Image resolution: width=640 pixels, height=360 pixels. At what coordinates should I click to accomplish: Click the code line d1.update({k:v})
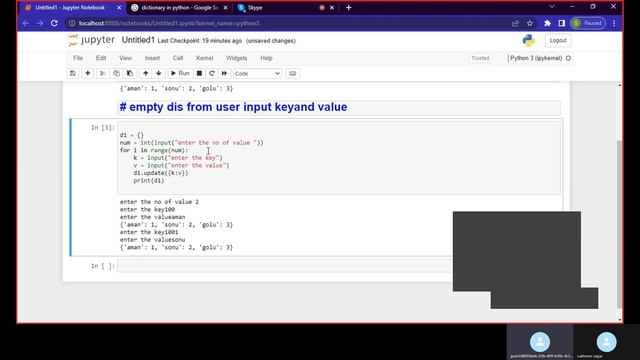tap(161, 173)
